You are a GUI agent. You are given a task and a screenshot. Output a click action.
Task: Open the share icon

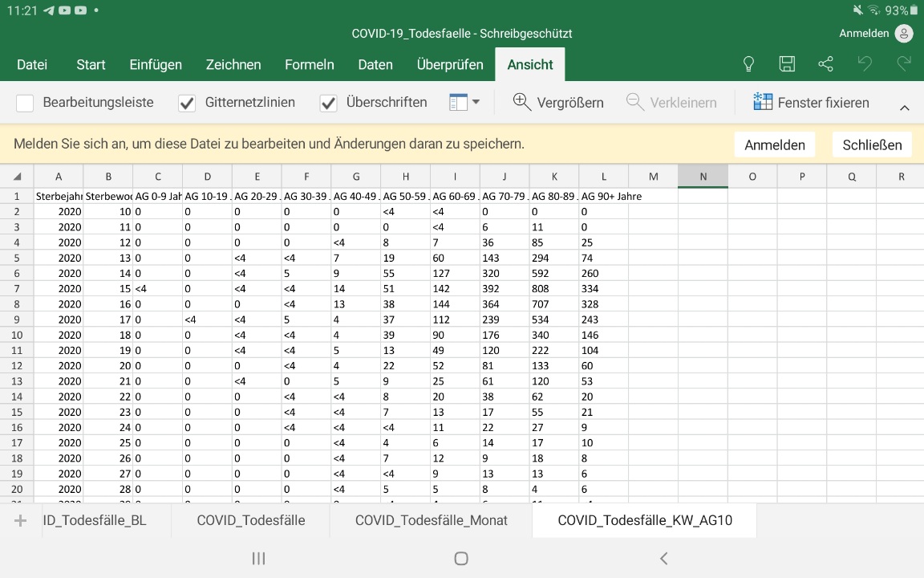coord(825,64)
